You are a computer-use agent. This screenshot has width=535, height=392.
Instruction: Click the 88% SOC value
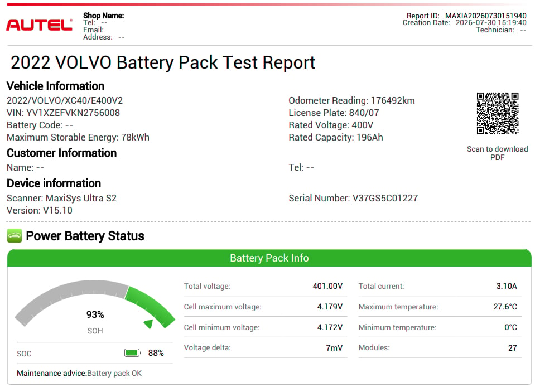pos(156,353)
